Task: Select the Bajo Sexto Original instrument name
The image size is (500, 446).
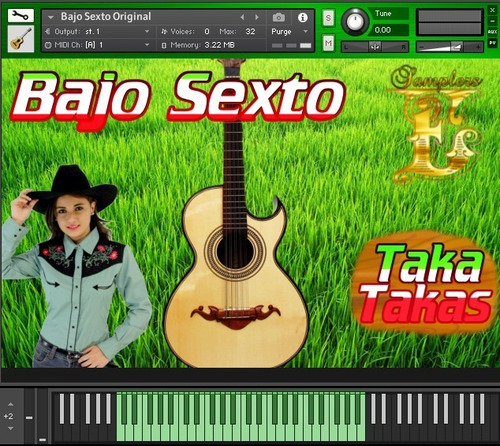Action: tap(106, 16)
